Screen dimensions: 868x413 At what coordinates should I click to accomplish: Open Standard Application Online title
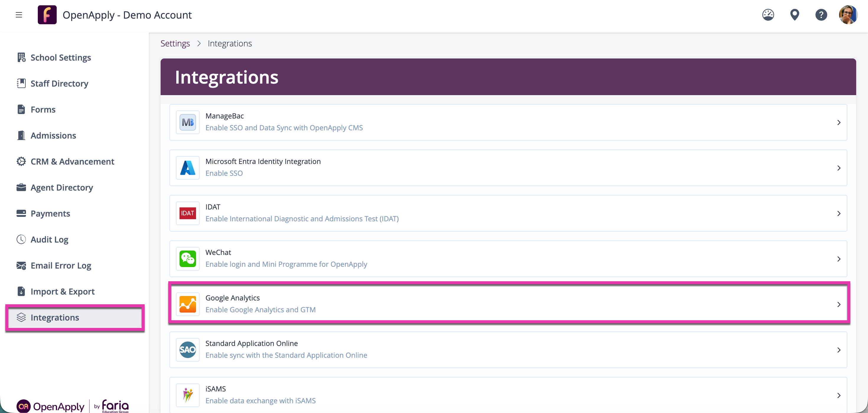pos(251,343)
